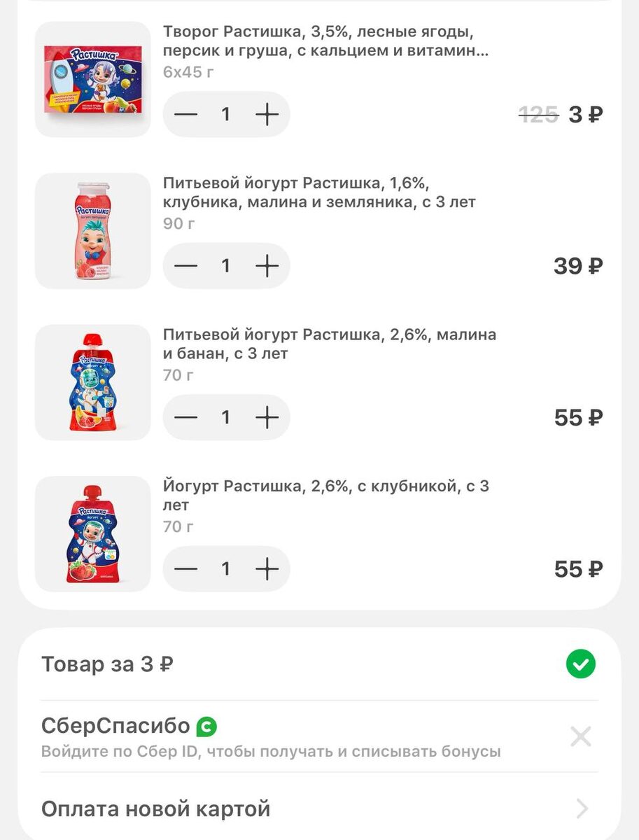Toggle the green checkmark for Товар за 3 ₽

580,664
